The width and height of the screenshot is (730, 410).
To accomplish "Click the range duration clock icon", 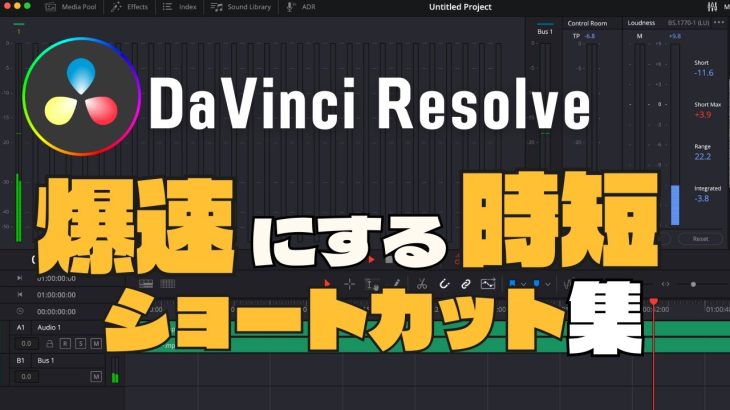I will coord(20,311).
